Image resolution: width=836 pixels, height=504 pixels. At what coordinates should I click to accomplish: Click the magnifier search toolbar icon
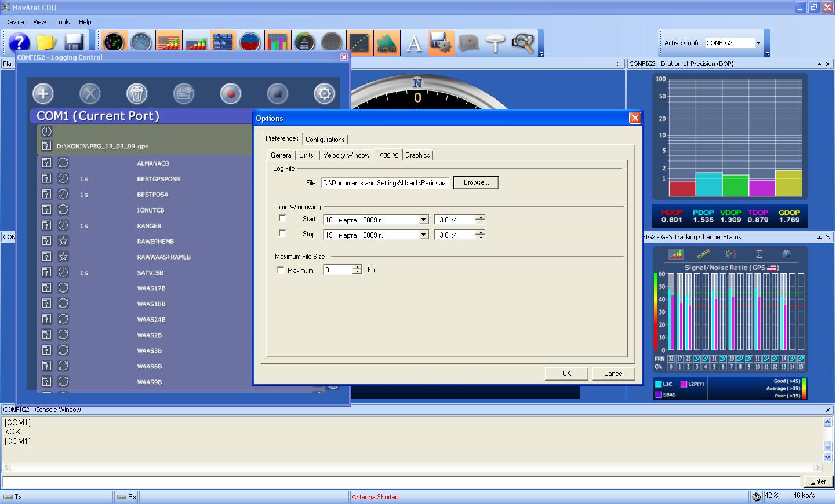pos(523,43)
